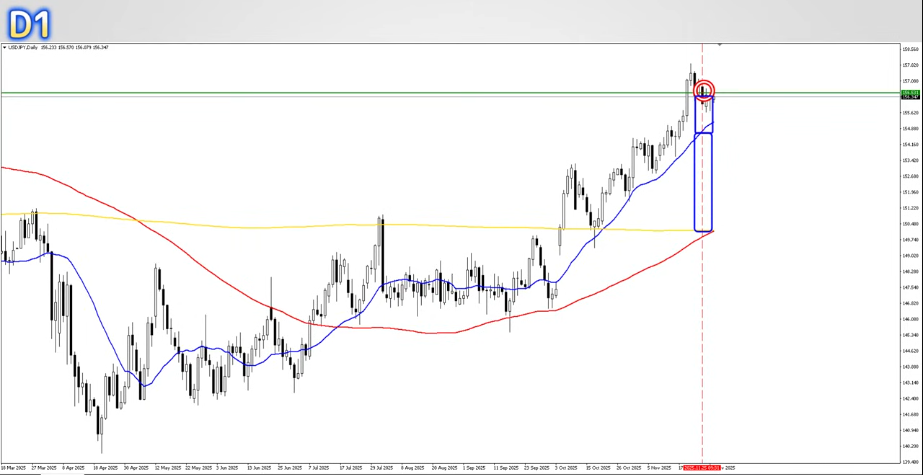Click the chart shift triangle marker at top
This screenshot has height=475, width=923.
pos(719,45)
